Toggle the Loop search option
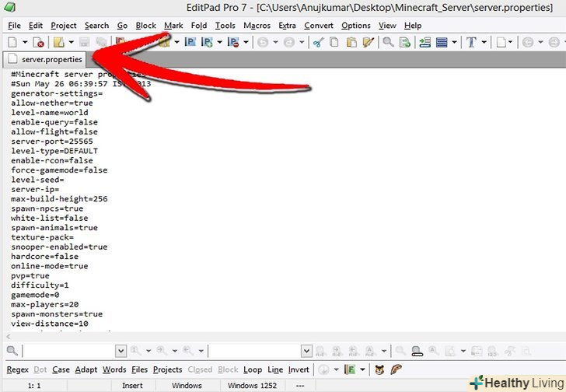The image size is (566, 392). coord(253,369)
